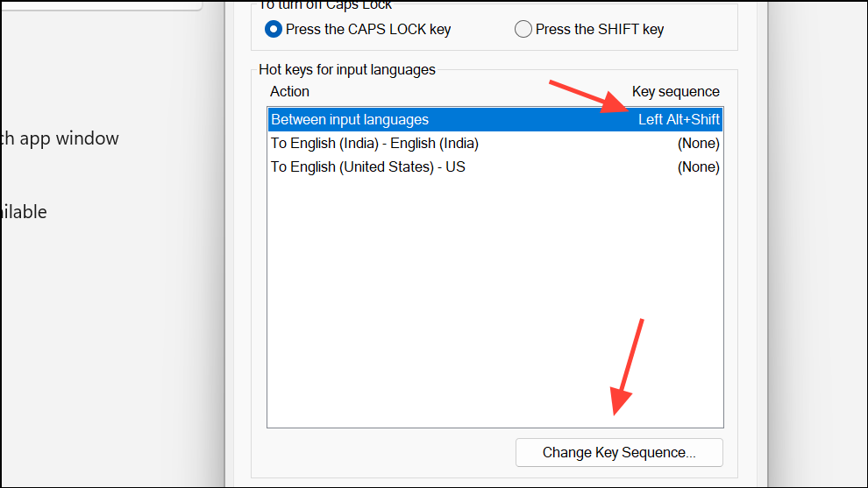868x488 pixels.
Task: Click (None) beside English (United States) - US
Action: tap(698, 166)
